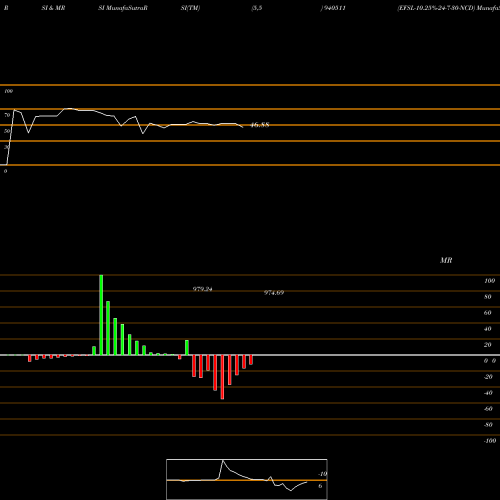
Task: Select the 'MR' panel label
Action: (x=446, y=260)
